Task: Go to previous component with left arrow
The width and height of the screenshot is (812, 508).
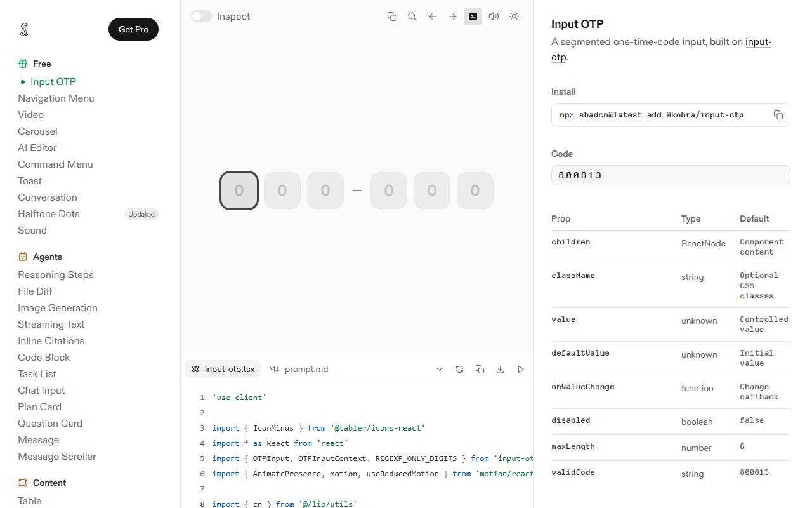Action: [x=433, y=17]
